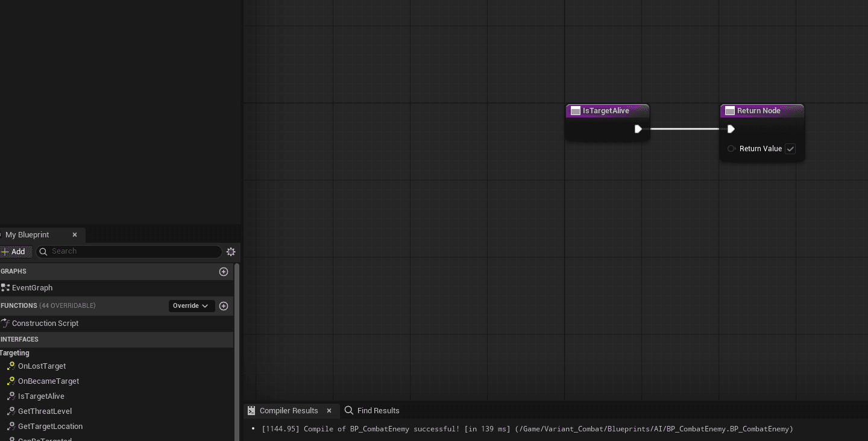This screenshot has width=868, height=441.
Task: Open the My Blueprint panel settings gear
Action: coord(231,251)
